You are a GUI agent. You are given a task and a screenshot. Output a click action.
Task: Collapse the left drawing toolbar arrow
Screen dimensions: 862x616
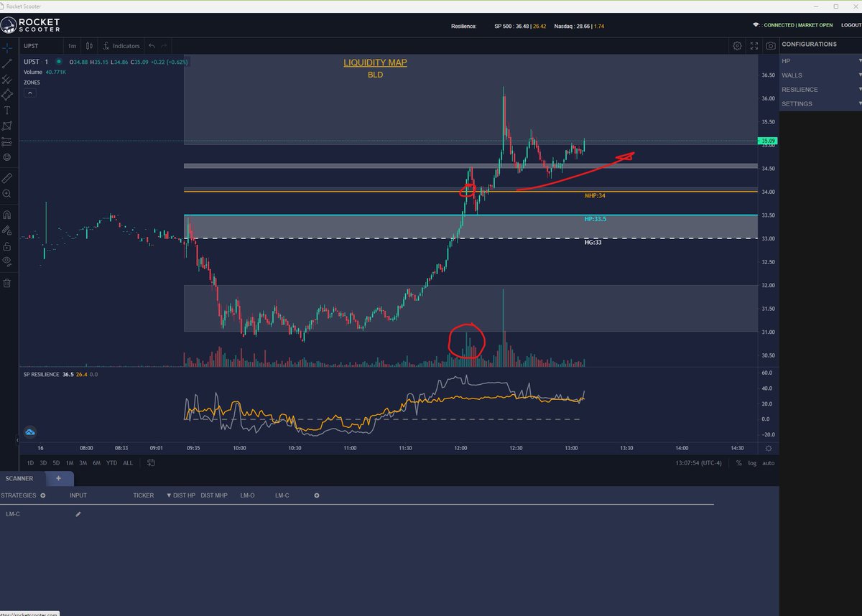click(x=17, y=440)
